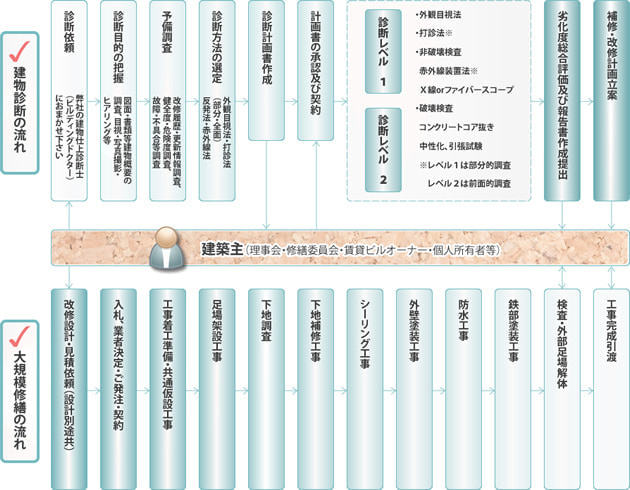
Task: Select the 鉄部塗装工事 step
Action: (x=513, y=389)
